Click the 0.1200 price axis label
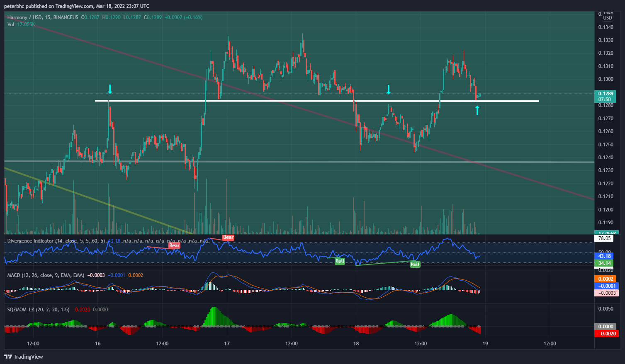The image size is (625, 364). coord(606,210)
